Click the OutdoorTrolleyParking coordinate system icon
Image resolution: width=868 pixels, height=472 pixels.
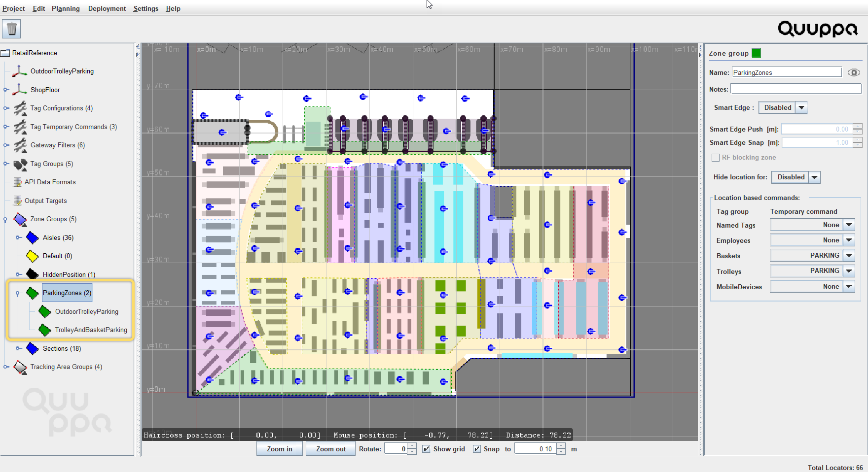[x=20, y=71]
